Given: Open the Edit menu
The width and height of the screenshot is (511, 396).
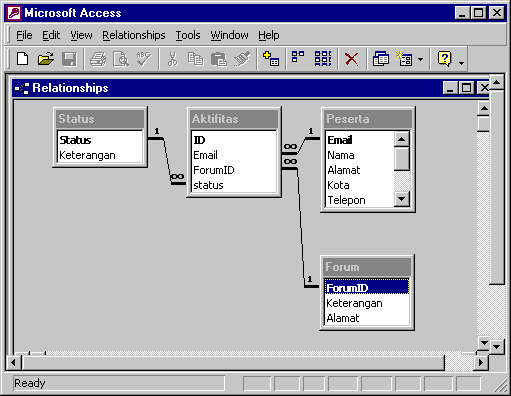Looking at the screenshot, I should coord(51,35).
